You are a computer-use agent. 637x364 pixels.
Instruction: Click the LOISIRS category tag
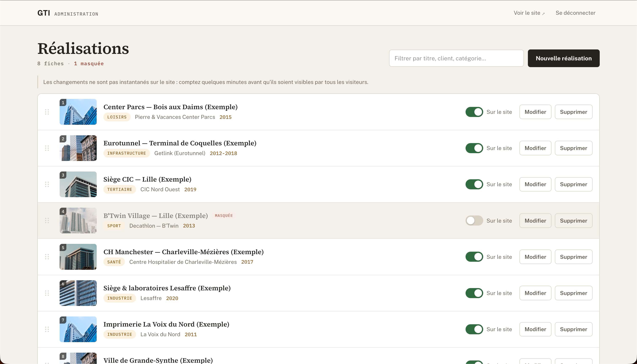click(x=117, y=117)
